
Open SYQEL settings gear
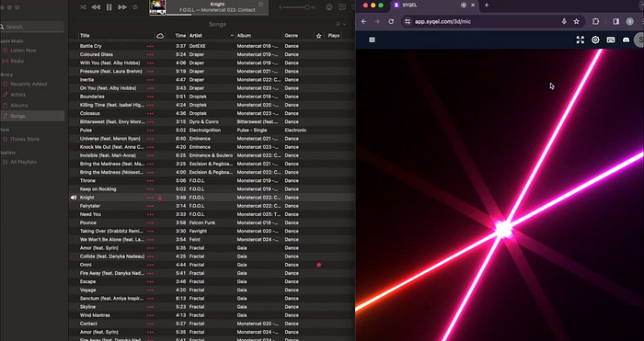click(x=595, y=40)
